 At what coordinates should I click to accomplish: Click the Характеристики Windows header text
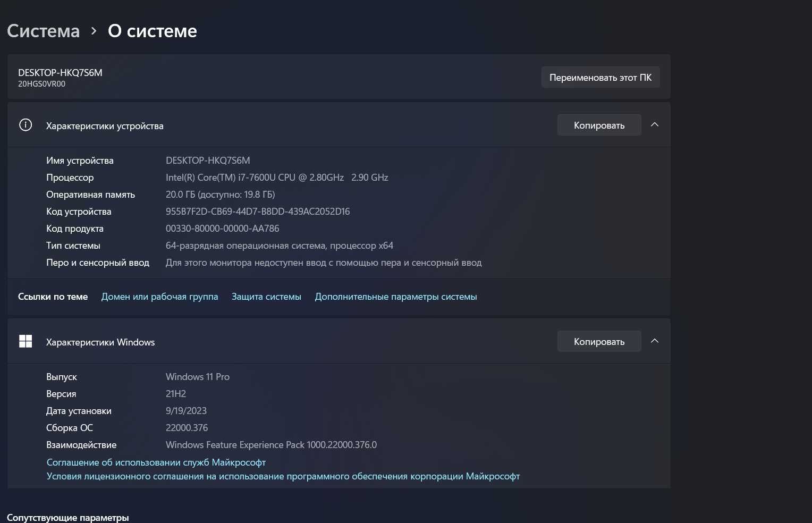click(100, 342)
